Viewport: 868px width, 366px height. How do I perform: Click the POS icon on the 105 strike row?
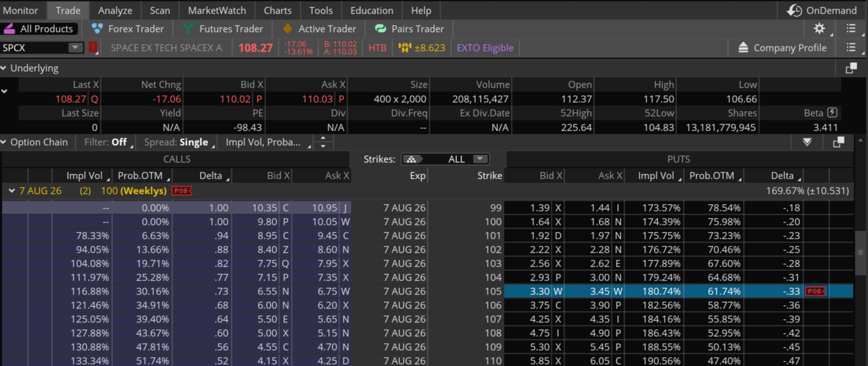pyautogui.click(x=816, y=291)
